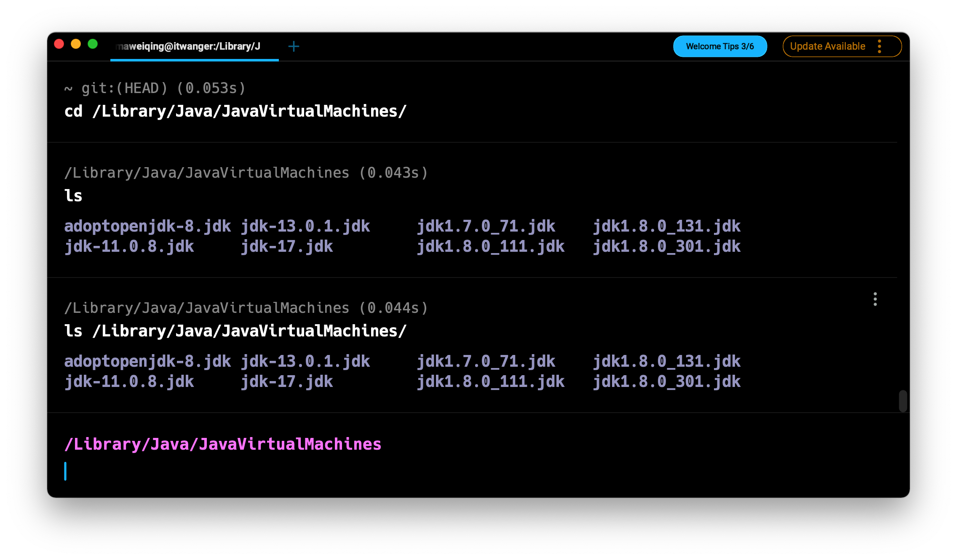
Task: Click the vertical scrollbar thumb
Action: coord(903,401)
